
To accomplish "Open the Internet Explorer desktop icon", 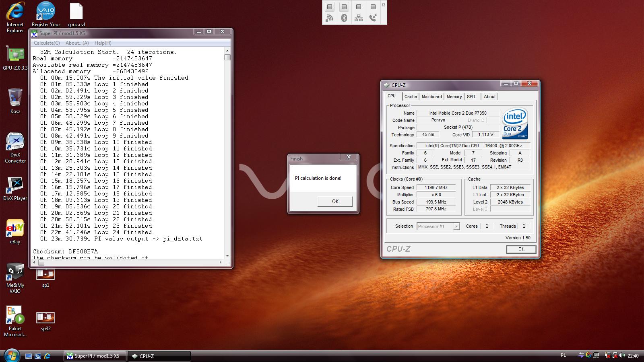I will point(15,17).
